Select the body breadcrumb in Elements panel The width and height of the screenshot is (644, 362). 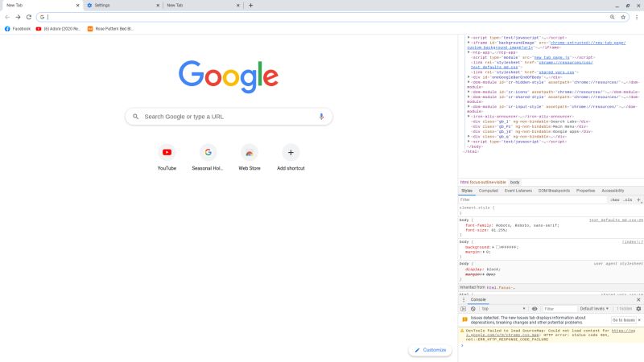pyautogui.click(x=514, y=183)
